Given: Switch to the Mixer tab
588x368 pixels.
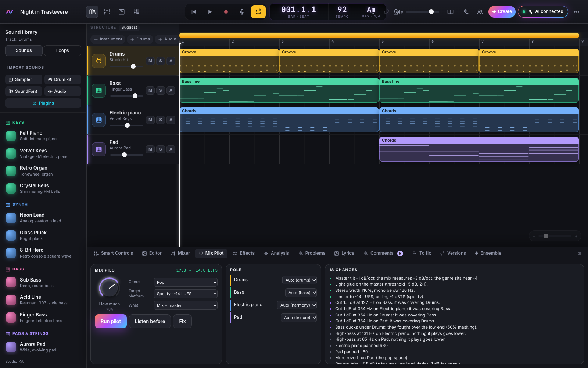Looking at the screenshot, I should [x=180, y=253].
